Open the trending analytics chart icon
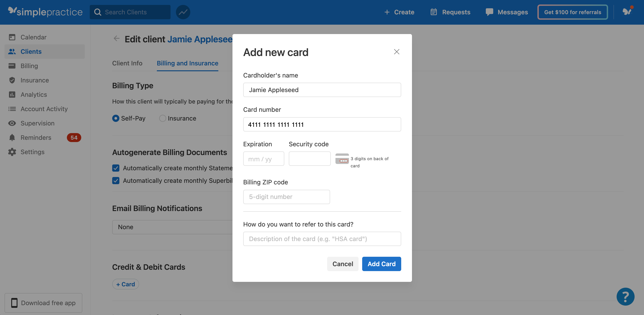The image size is (644, 315). tap(183, 12)
